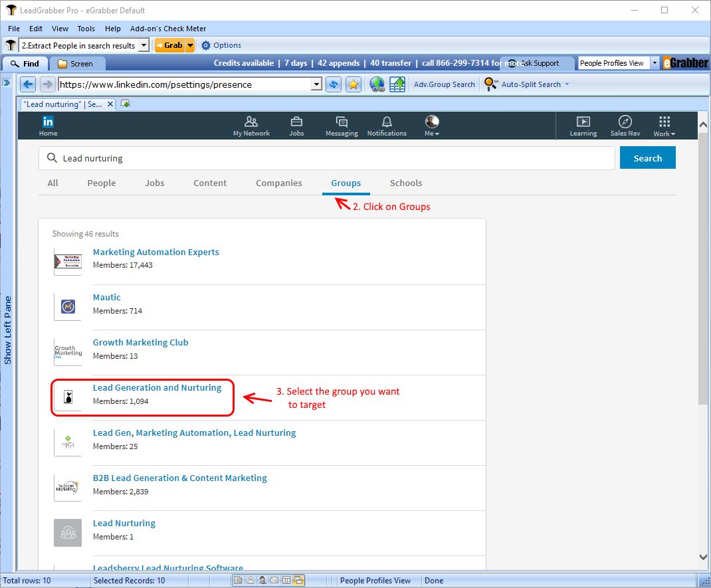Open the Options gear settings
The width and height of the screenshot is (711, 588).
(x=221, y=45)
